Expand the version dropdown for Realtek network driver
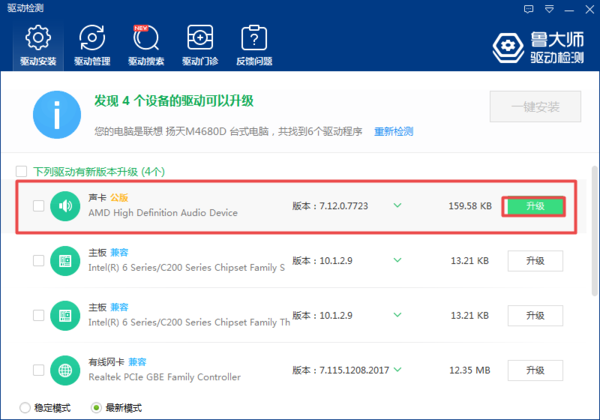600x420 pixels. click(397, 368)
